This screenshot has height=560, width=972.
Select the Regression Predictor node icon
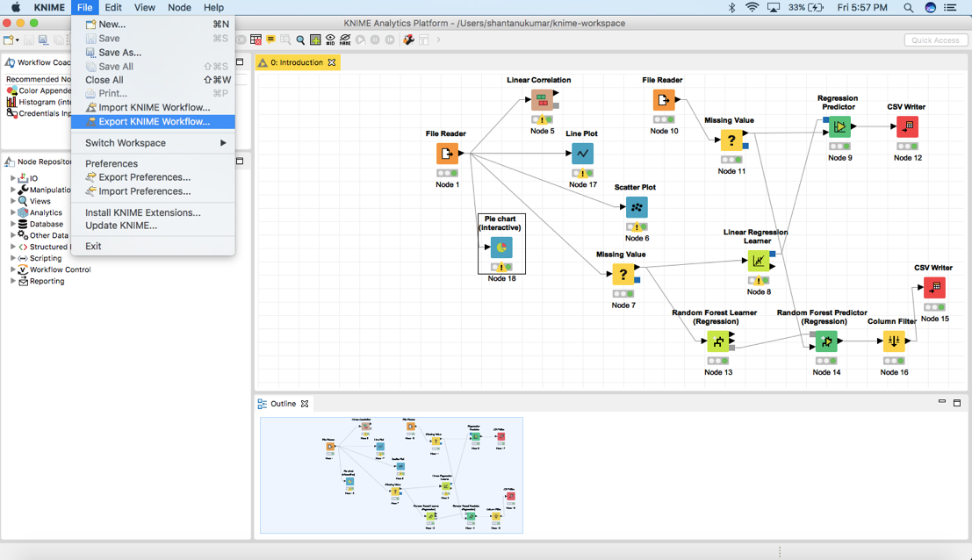click(x=839, y=127)
